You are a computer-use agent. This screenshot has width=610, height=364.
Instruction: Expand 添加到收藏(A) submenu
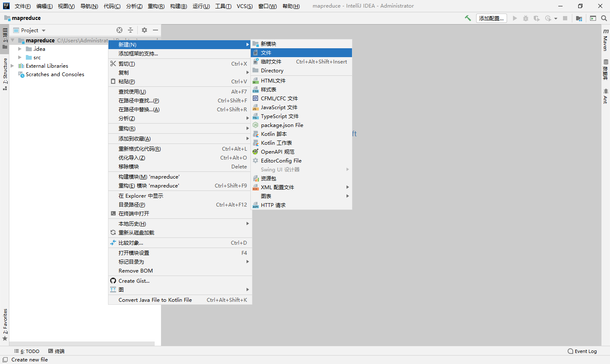tap(180, 138)
